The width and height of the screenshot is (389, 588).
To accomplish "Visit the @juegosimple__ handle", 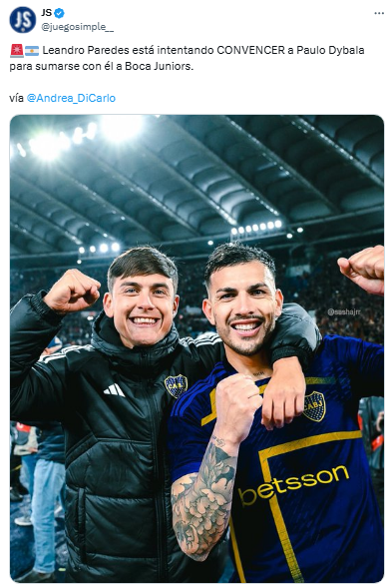I will (x=77, y=27).
